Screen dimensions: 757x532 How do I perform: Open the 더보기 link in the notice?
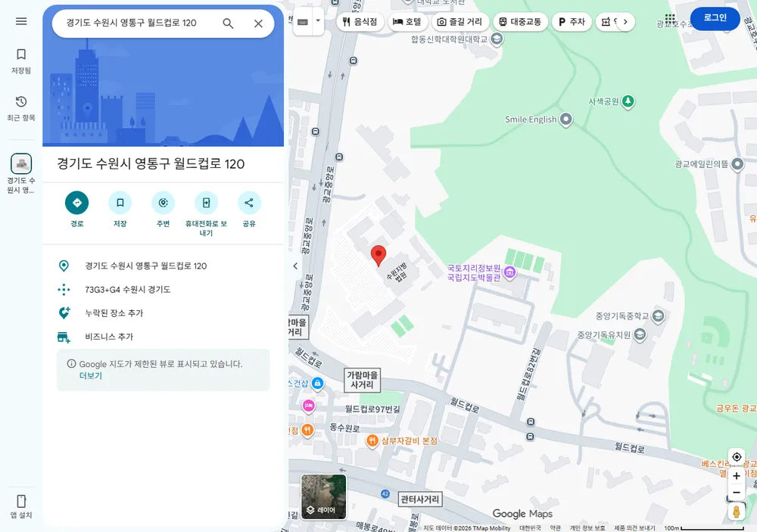[91, 375]
